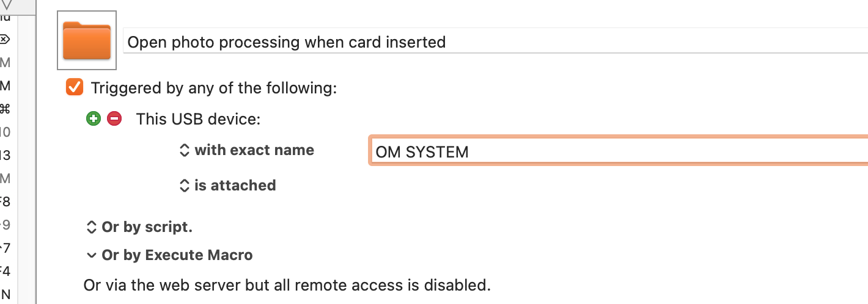Collapse the "Or by Execute Macro" section
This screenshot has width=868, height=304.
(92, 255)
